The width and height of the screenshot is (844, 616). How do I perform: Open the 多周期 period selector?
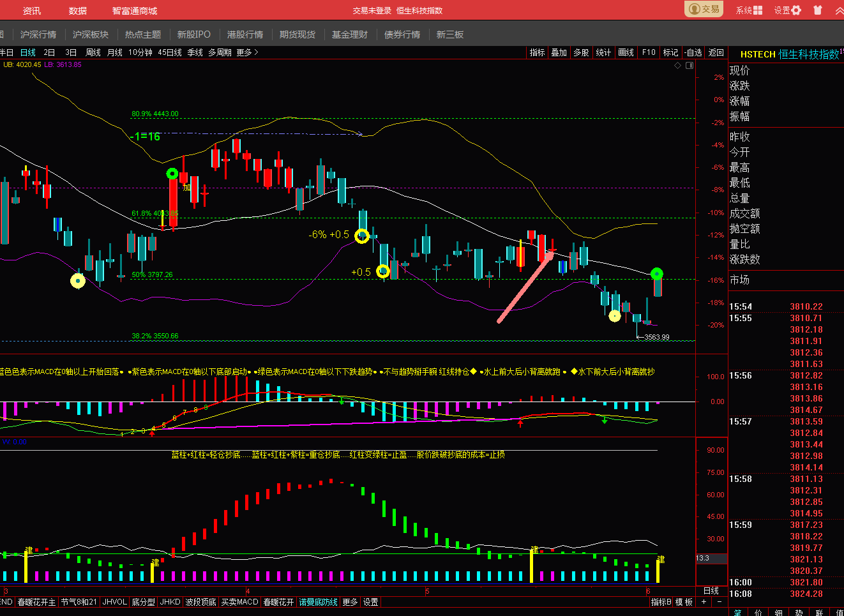point(220,52)
